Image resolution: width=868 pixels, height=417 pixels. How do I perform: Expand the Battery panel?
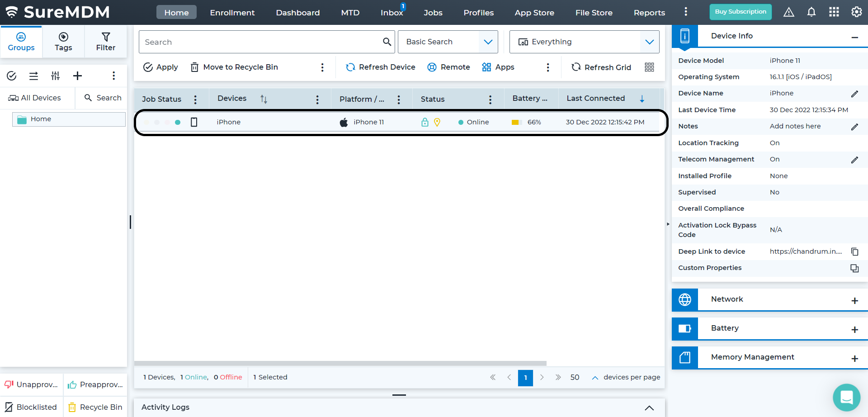pos(854,330)
